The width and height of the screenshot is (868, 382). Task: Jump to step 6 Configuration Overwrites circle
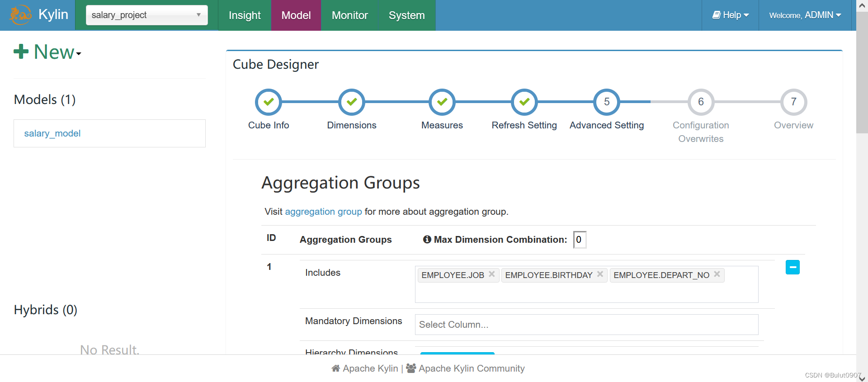point(701,102)
